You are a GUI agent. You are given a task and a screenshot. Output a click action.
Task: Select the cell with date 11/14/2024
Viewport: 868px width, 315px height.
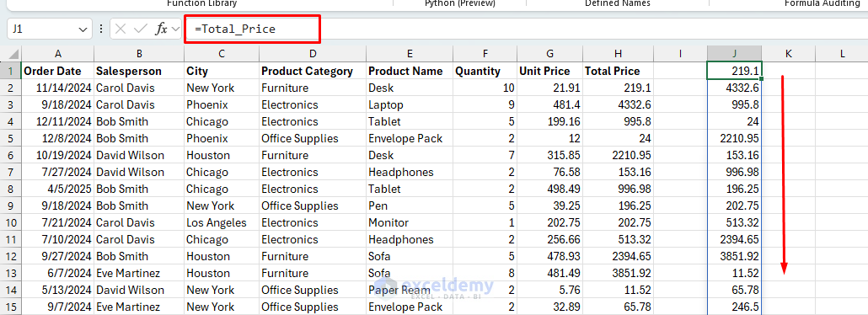coord(57,88)
